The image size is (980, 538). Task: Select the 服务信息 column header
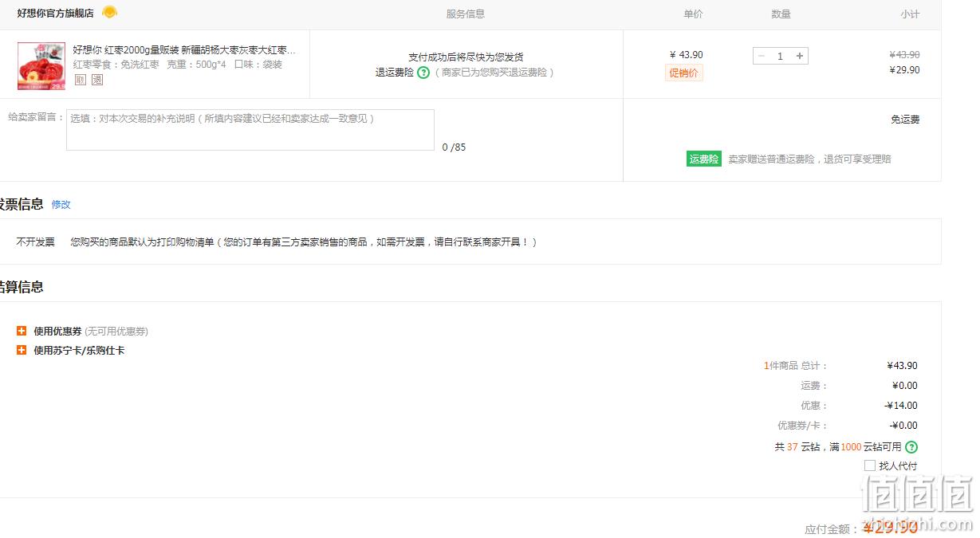466,14
